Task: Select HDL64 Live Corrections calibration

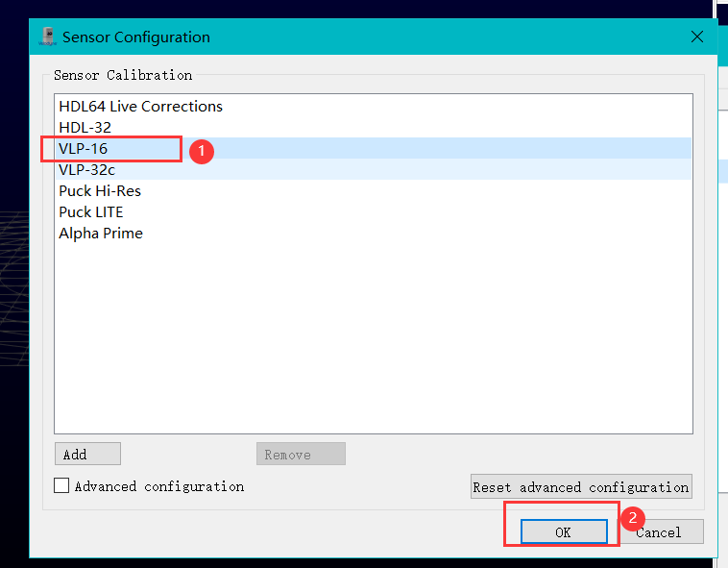Action: (374, 107)
